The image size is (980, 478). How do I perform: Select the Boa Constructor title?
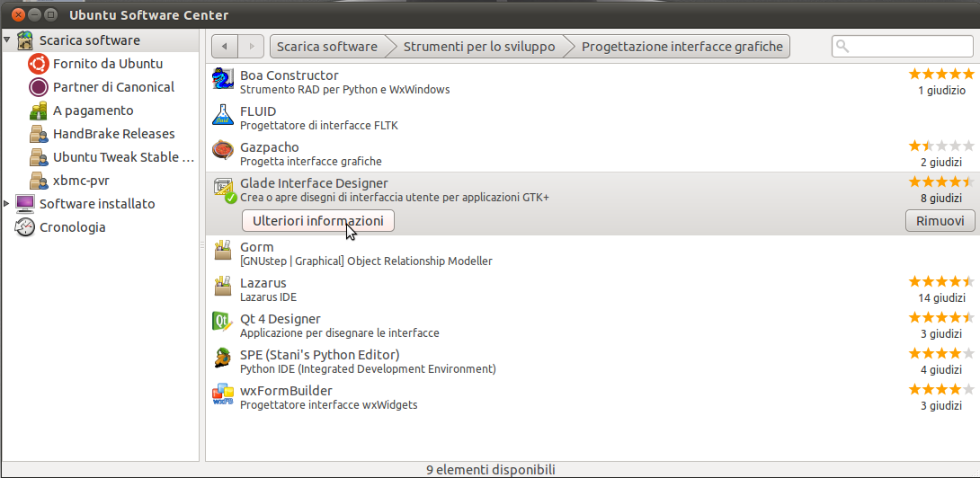290,75
